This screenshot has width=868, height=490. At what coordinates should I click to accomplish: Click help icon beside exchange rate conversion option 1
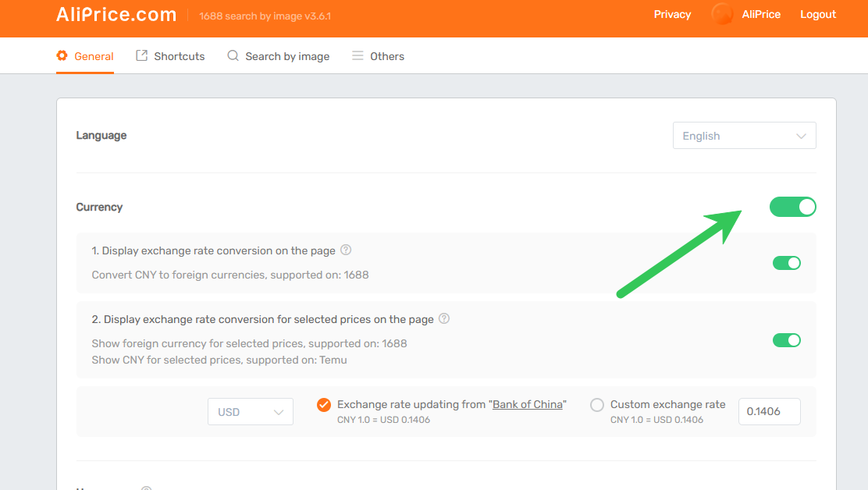coord(346,250)
